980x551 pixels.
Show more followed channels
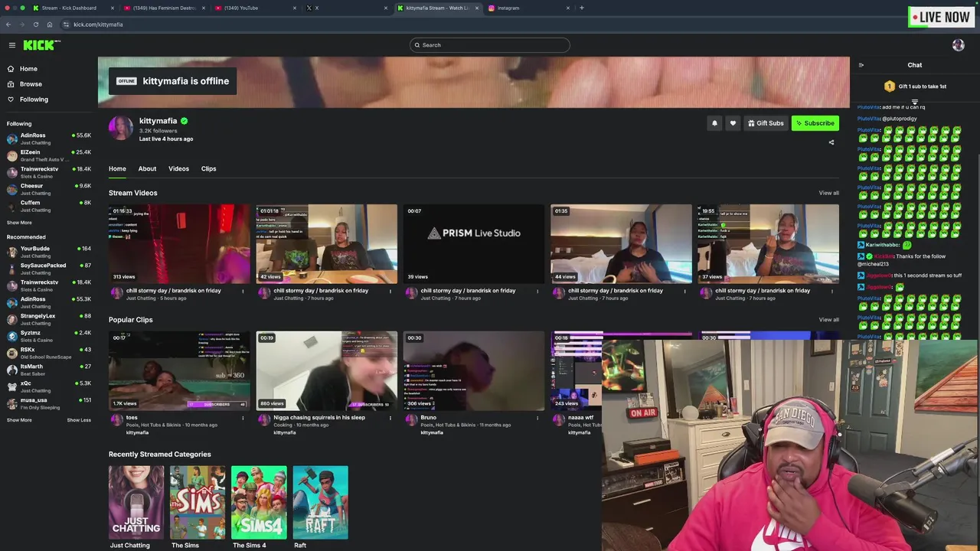(19, 223)
